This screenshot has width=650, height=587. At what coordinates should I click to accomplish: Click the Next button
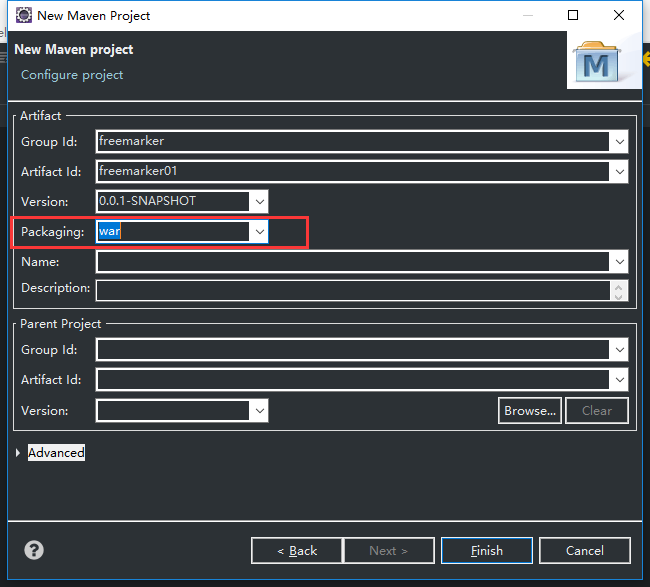pyautogui.click(x=389, y=551)
